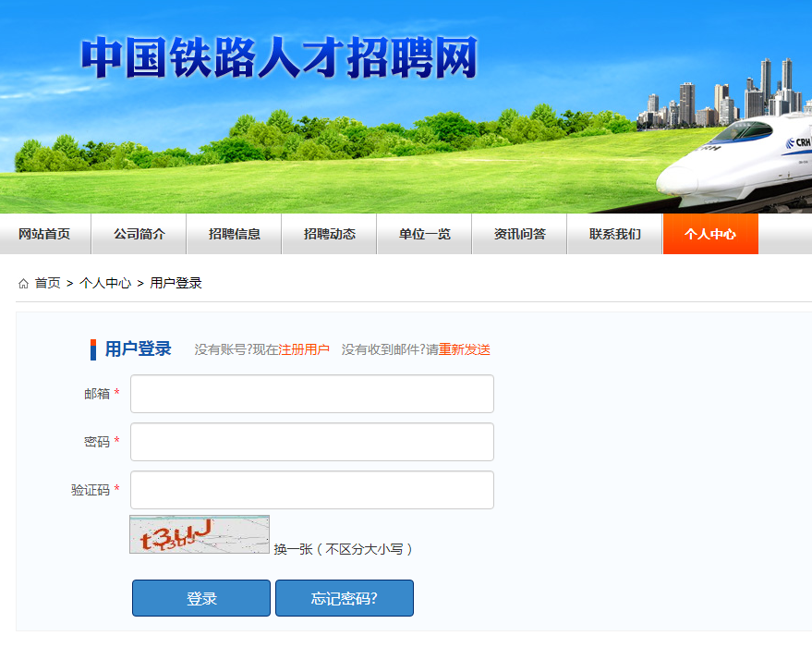Click the home icon in breadcrumb
Image resolution: width=812 pixels, height=660 pixels.
[x=23, y=284]
